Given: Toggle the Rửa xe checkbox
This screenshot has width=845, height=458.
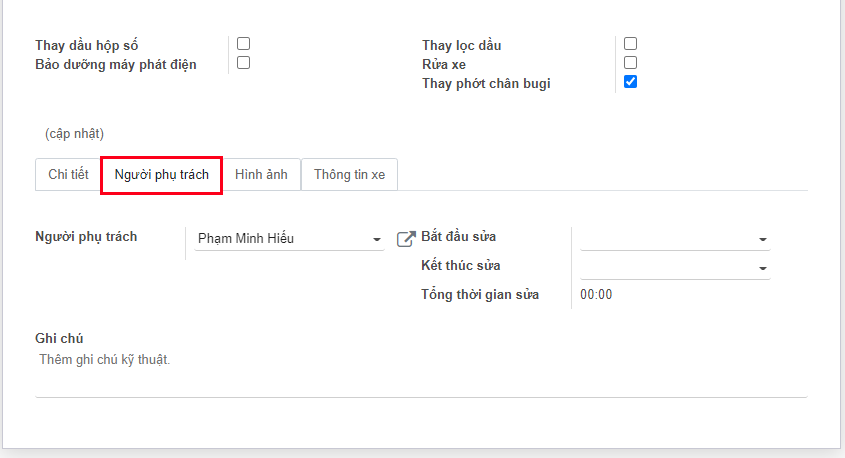Looking at the screenshot, I should pyautogui.click(x=630, y=63).
